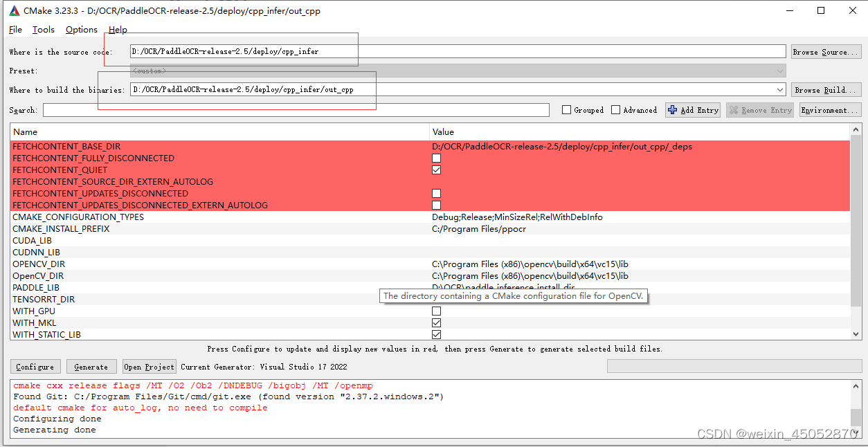Enable the Grouped checkbox

566,109
